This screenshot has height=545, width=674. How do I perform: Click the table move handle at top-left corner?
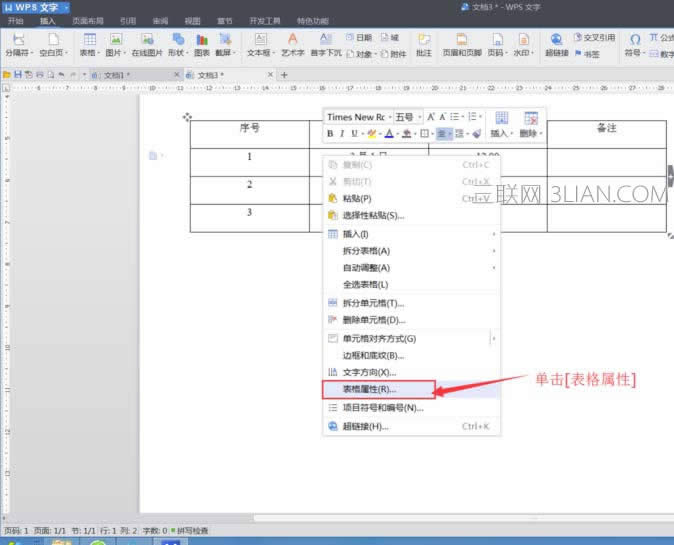(187, 117)
